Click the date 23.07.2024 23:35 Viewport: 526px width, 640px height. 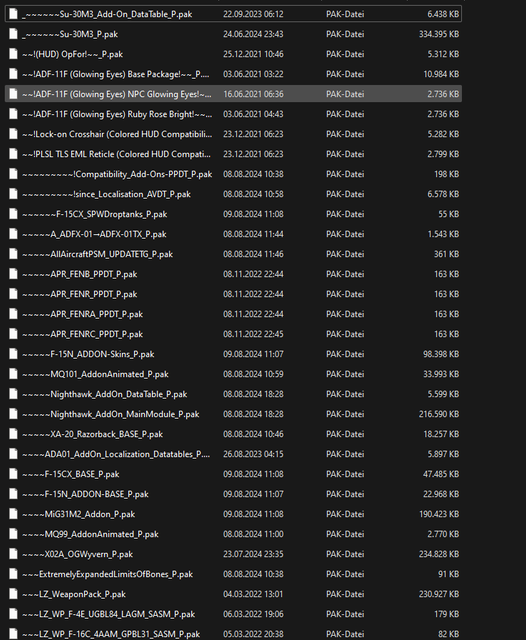click(253, 554)
